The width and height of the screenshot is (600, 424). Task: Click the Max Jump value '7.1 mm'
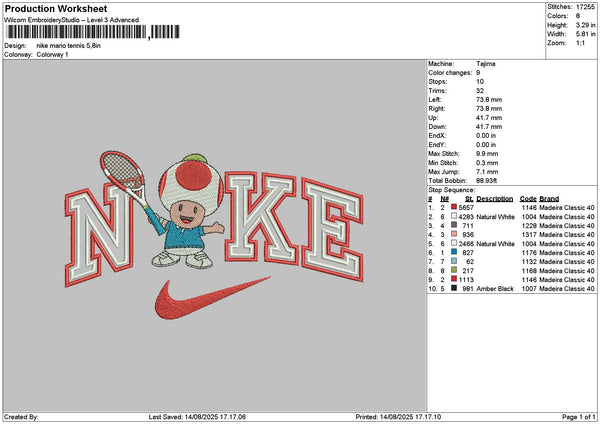point(487,172)
